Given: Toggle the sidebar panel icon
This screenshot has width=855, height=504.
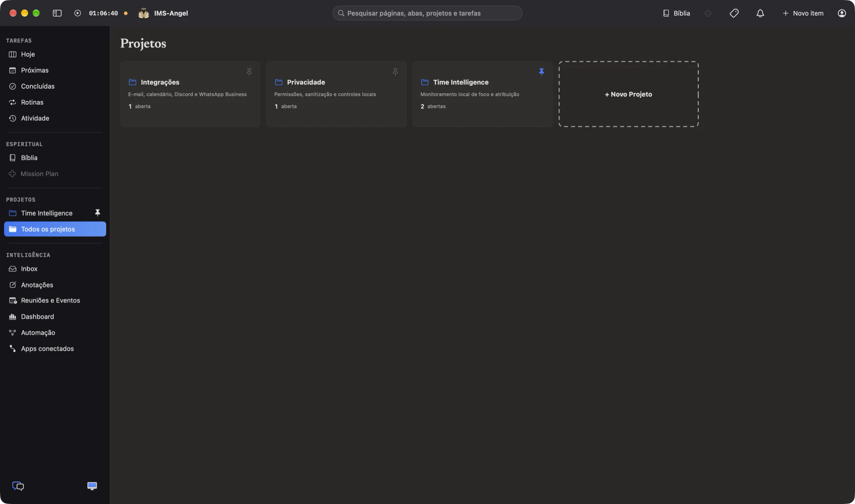Looking at the screenshot, I should 57,13.
